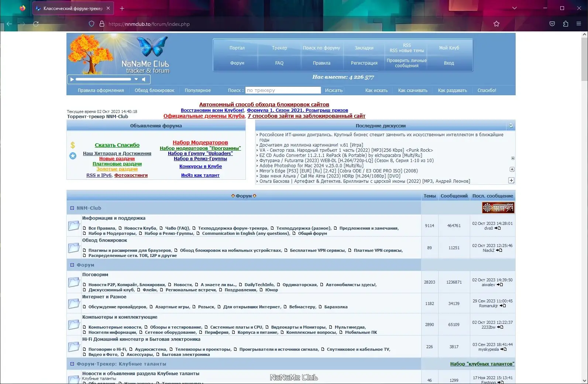
Task: Click the smallest plus expander in discussions
Action: pos(513,158)
